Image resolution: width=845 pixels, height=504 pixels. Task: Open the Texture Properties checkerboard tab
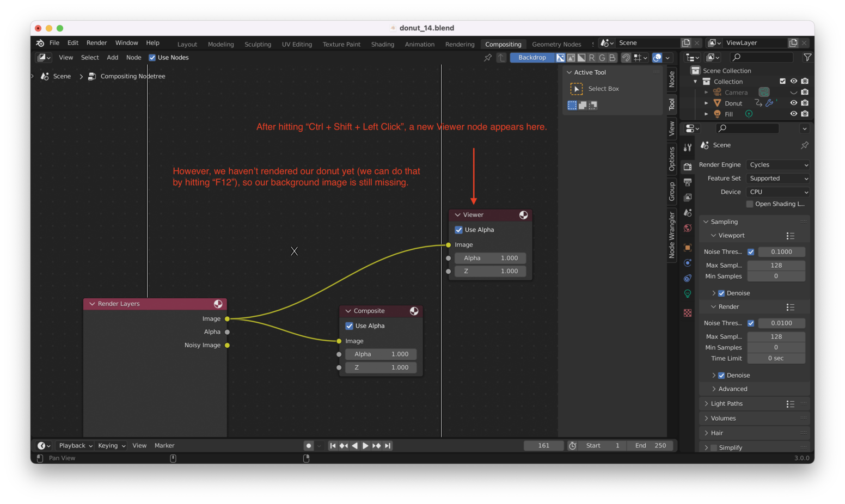[688, 313]
